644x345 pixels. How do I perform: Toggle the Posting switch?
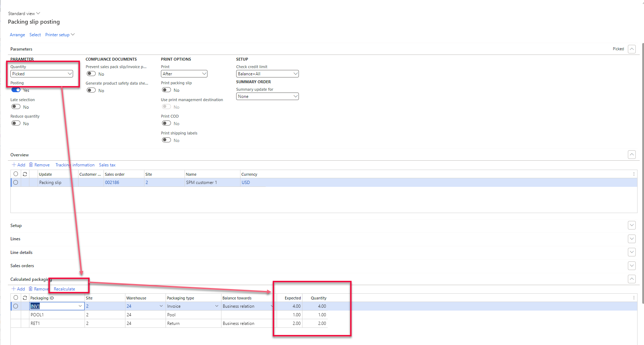(16, 90)
